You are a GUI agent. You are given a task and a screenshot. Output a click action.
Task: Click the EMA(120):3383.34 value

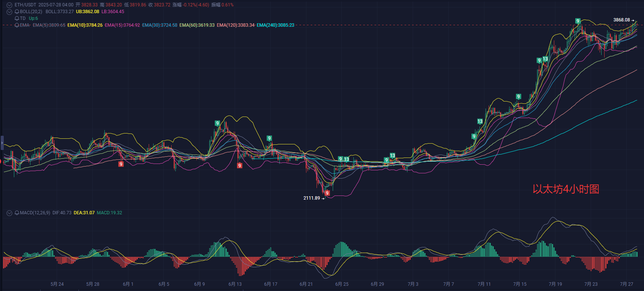(x=235, y=25)
